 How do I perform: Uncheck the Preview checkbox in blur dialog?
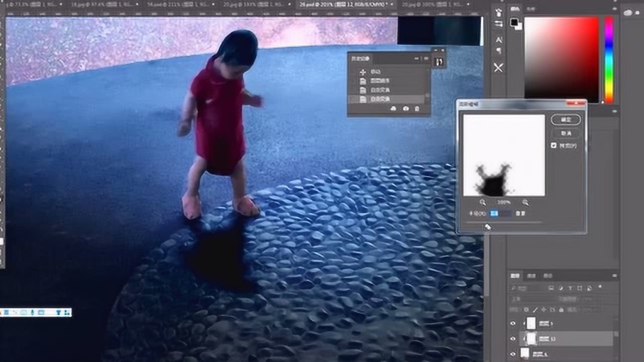554,146
